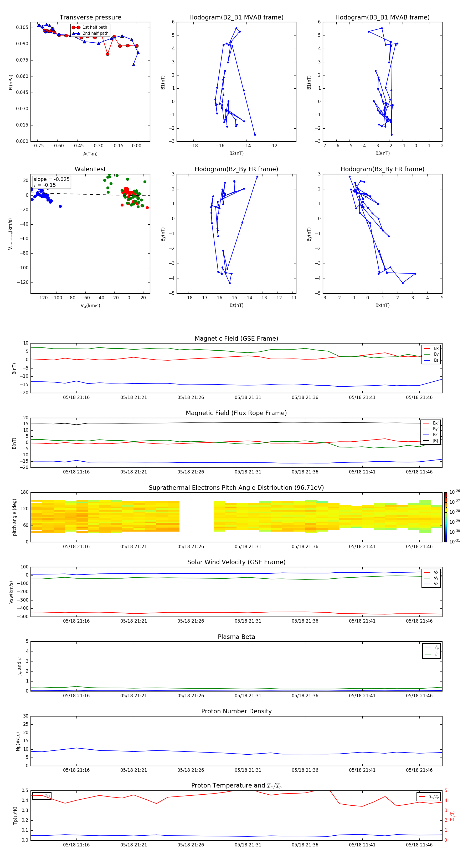Viewport: 473px width, 868px height.
Task: Select the Vz legend entry
Action: point(431,584)
